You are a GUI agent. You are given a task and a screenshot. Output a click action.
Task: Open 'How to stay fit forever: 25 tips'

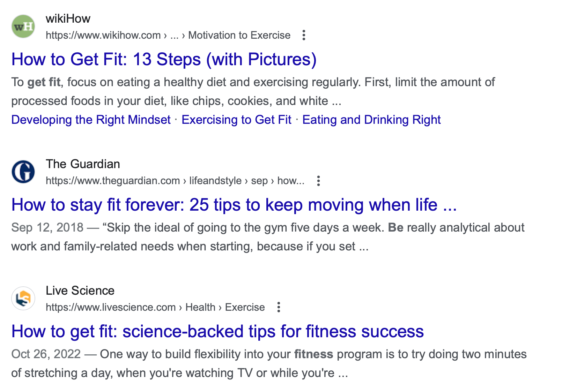click(234, 205)
